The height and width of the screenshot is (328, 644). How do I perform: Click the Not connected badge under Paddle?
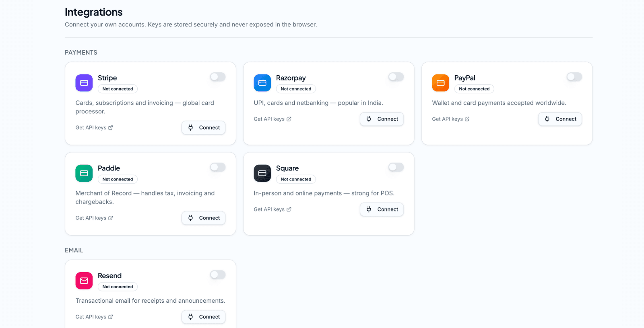[117, 179]
